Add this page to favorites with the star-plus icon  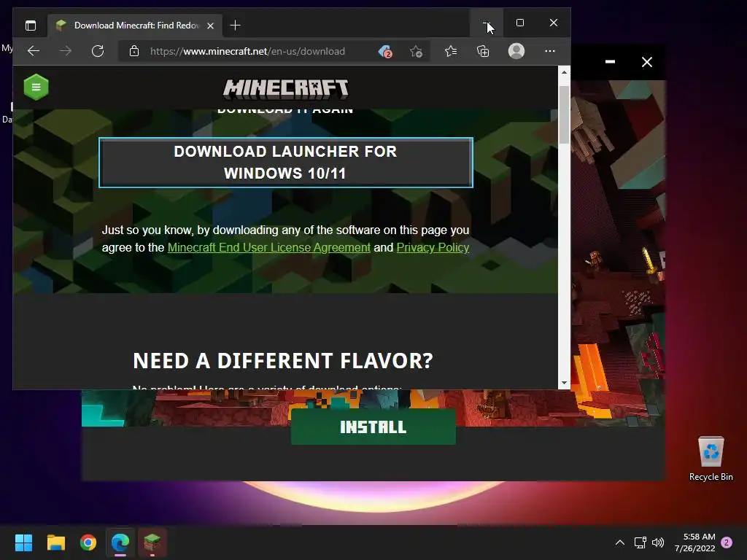click(x=416, y=51)
